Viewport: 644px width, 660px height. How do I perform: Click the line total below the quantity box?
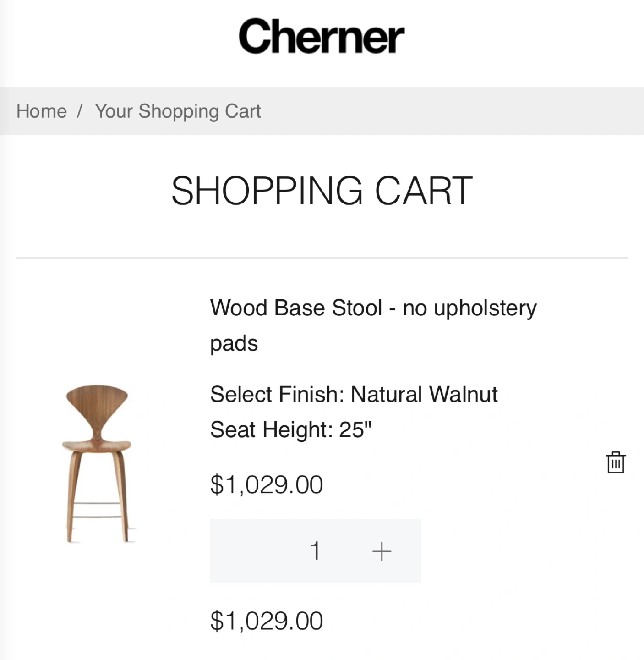tap(267, 621)
